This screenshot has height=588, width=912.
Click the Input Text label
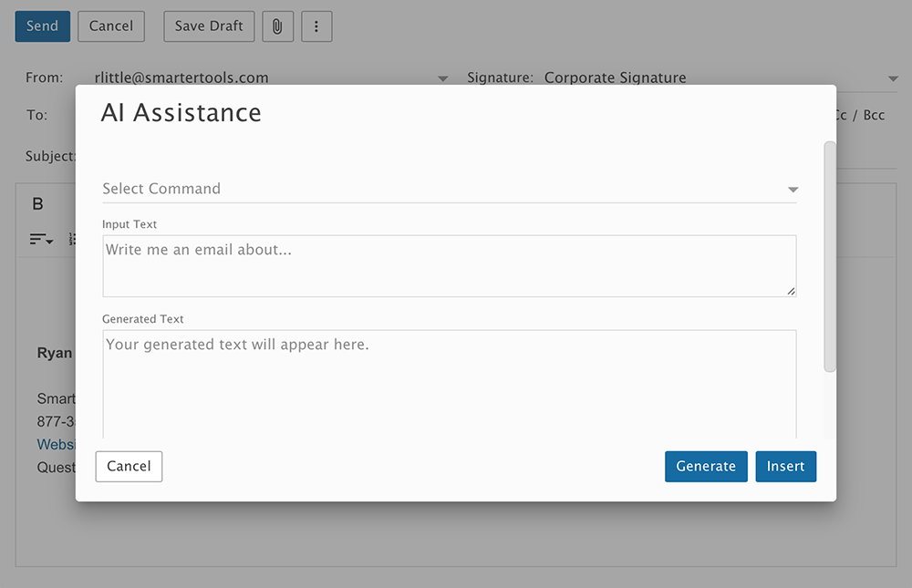click(130, 224)
